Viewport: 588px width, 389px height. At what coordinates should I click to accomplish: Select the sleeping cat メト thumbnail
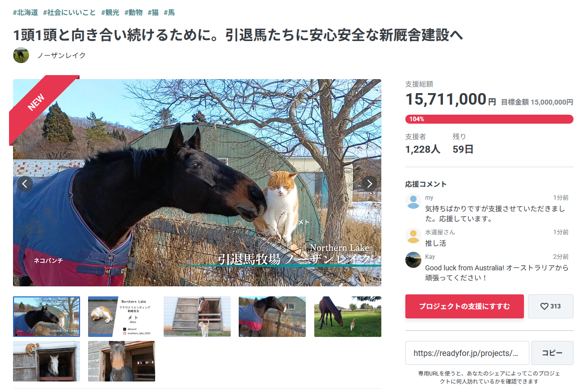(122, 316)
